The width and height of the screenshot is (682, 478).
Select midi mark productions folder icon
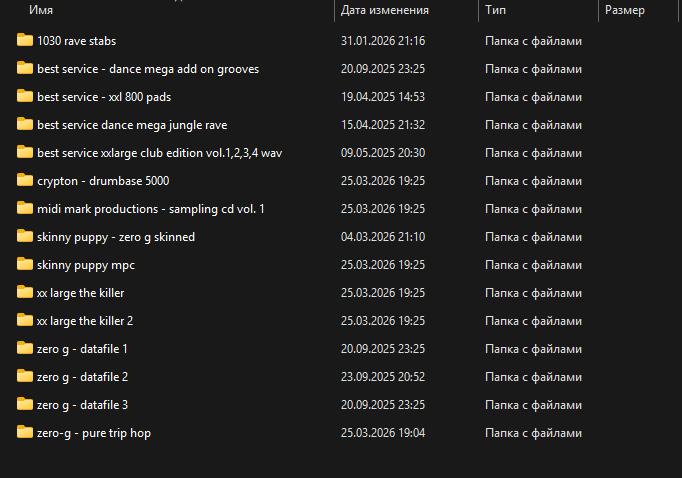(x=25, y=209)
